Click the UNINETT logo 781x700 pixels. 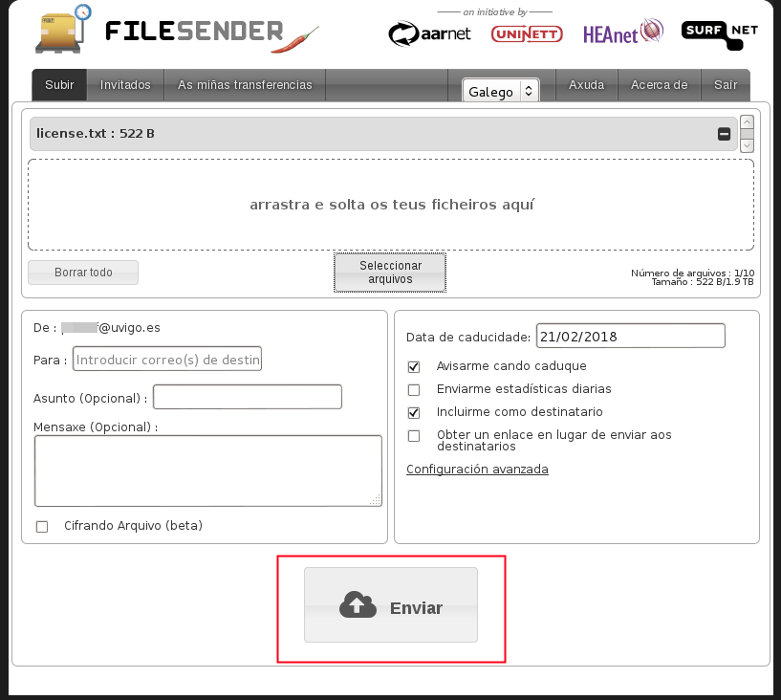pos(527,33)
